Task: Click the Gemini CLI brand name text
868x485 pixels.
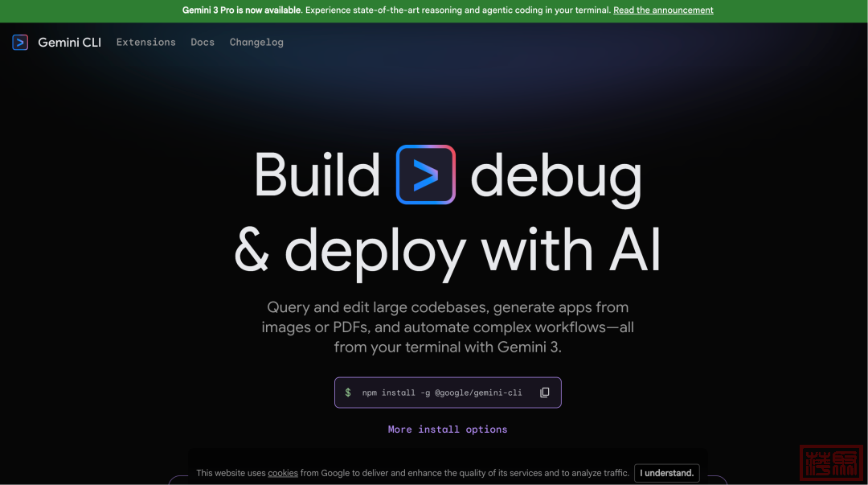Action: (70, 43)
